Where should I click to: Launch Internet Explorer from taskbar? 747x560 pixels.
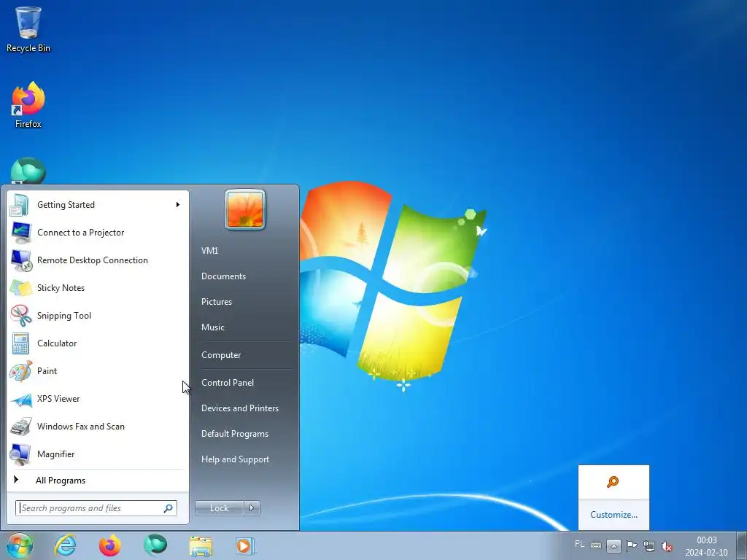65,545
